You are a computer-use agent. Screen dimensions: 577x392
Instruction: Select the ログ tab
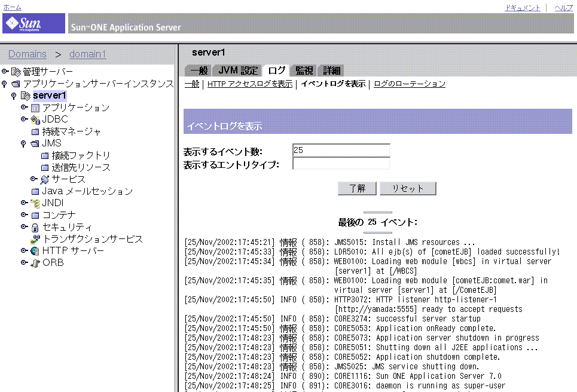click(x=277, y=71)
